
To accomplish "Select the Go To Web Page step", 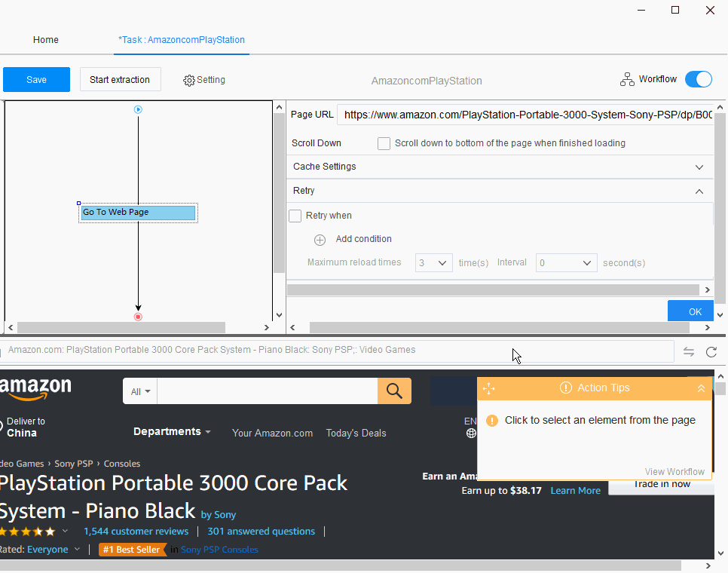I will tap(139, 213).
